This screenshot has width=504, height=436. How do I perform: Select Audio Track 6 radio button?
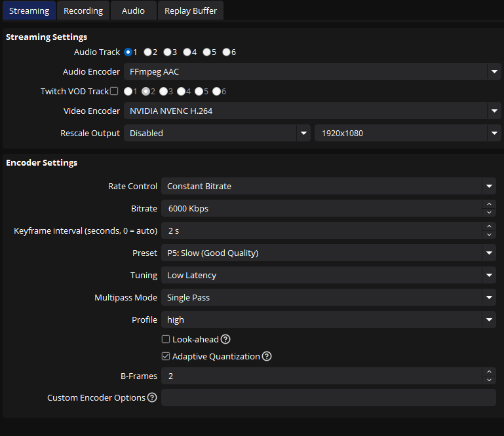[226, 52]
